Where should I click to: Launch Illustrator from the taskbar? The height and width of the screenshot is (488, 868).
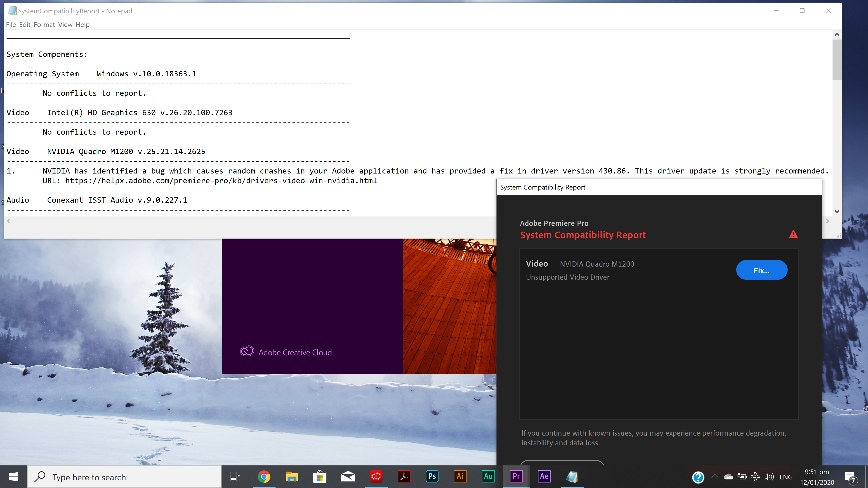pos(460,476)
